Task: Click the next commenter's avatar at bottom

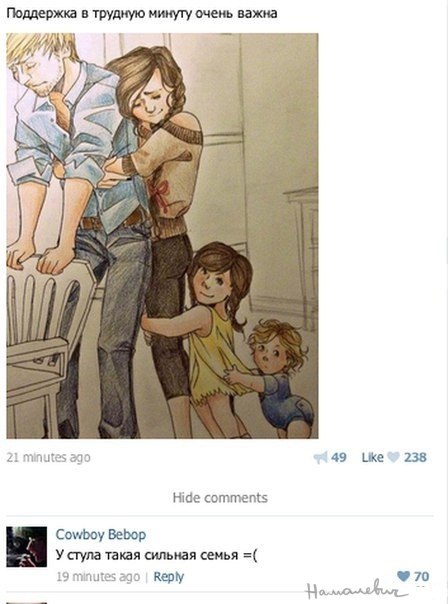Action: (x=27, y=602)
